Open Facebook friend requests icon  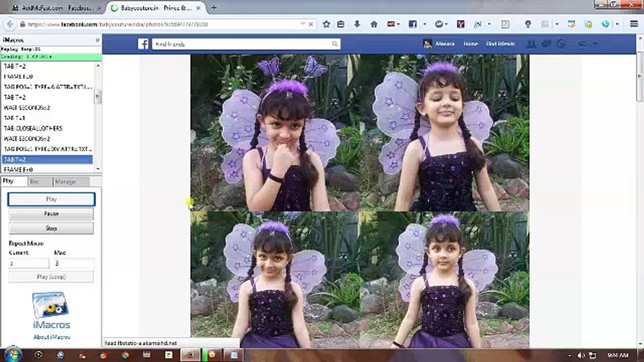532,44
